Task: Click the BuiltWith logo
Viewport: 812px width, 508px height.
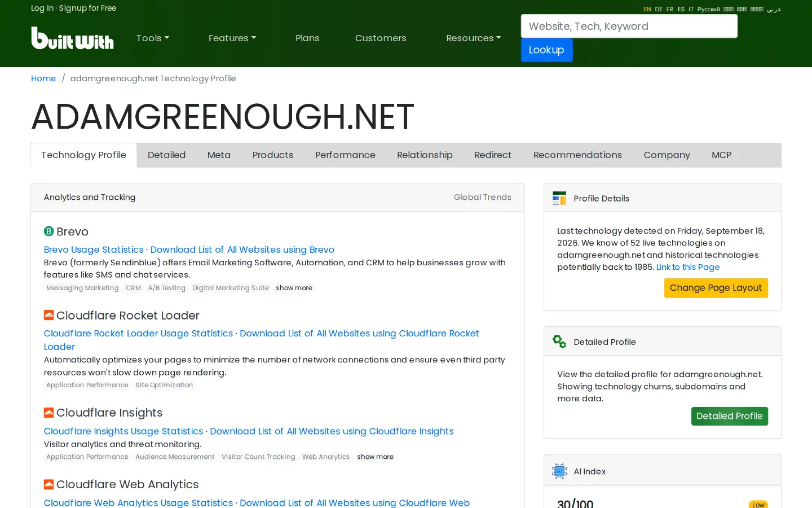Action: 72,38
